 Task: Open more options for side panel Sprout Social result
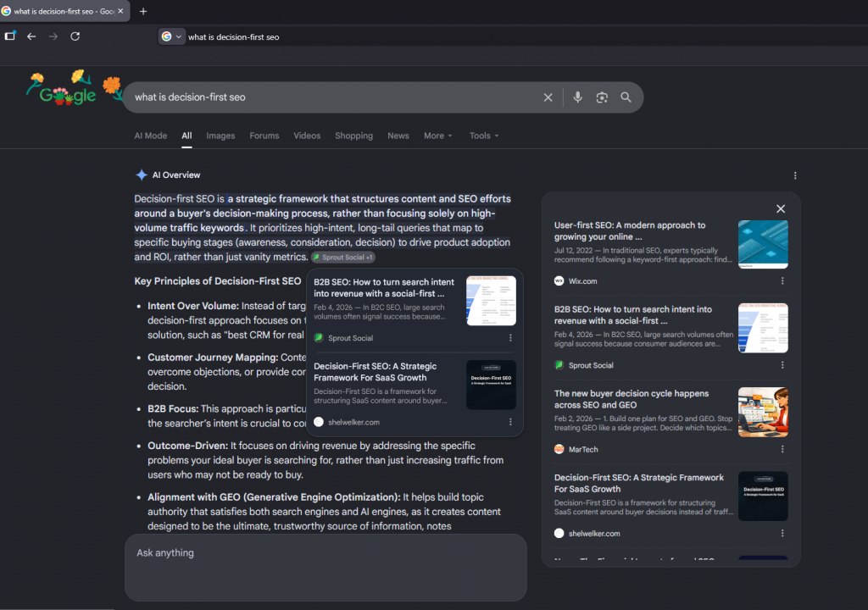point(782,365)
